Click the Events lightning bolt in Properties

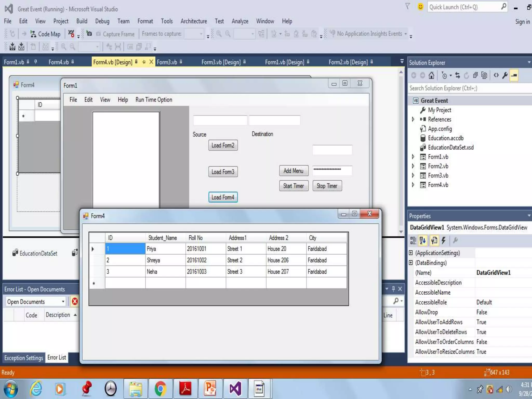444,241
